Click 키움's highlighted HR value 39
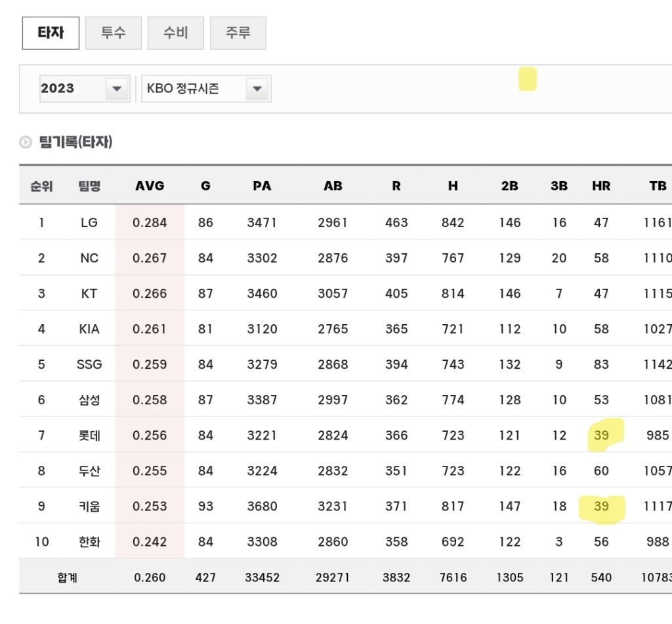Viewport: 672px width, 624px height. (601, 506)
